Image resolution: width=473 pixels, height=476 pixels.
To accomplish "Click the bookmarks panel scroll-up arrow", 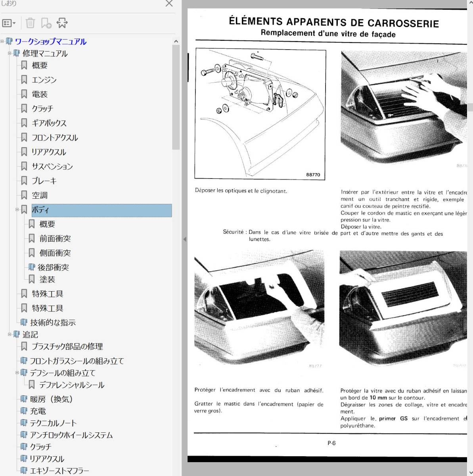I will (x=176, y=41).
